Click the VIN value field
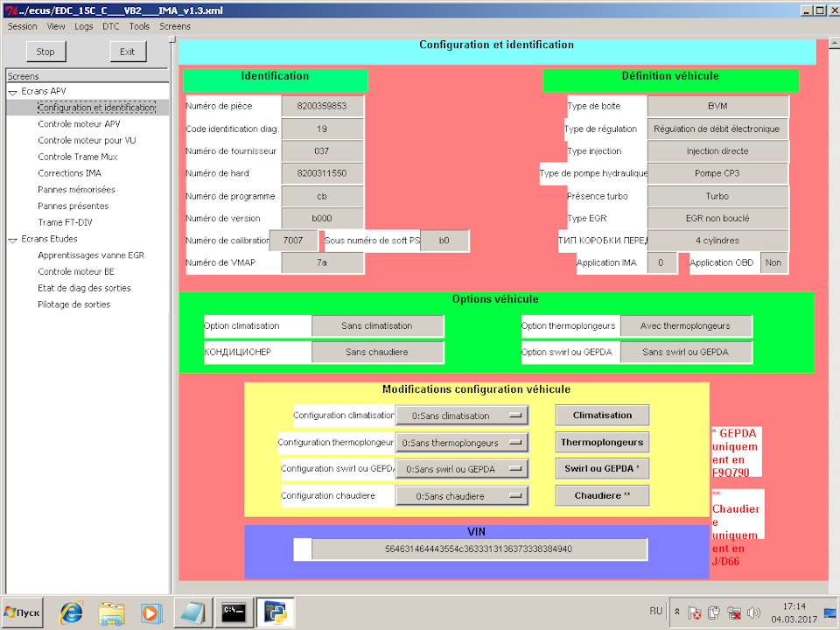The image size is (840, 630). point(479,549)
